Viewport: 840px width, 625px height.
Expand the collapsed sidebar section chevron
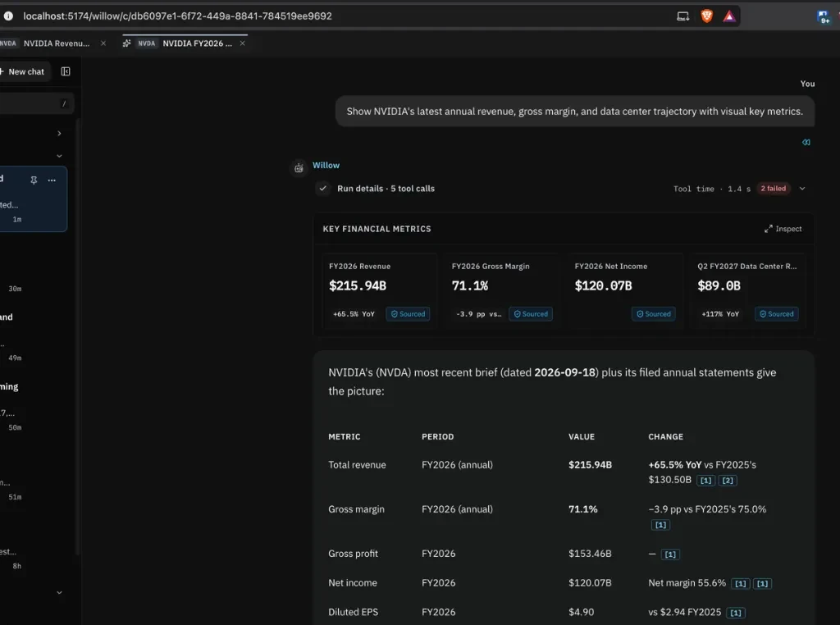pyautogui.click(x=59, y=134)
